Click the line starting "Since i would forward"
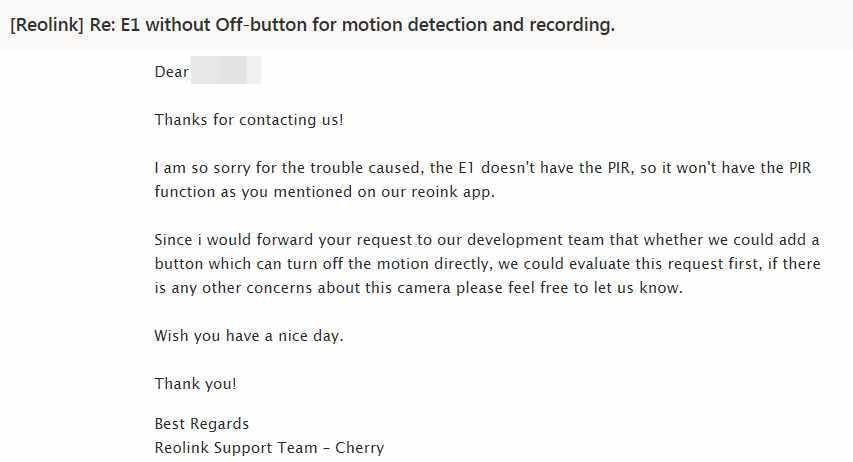The width and height of the screenshot is (853, 462). 487,240
